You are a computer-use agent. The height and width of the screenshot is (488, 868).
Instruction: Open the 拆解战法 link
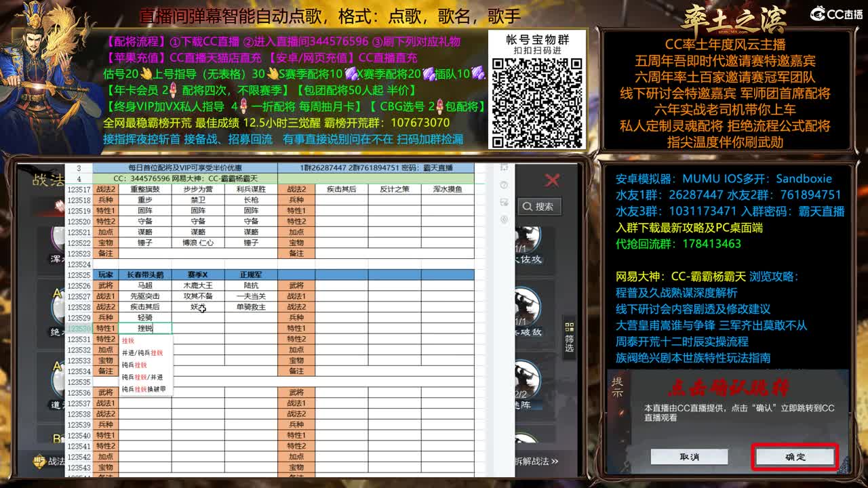[x=537, y=462]
